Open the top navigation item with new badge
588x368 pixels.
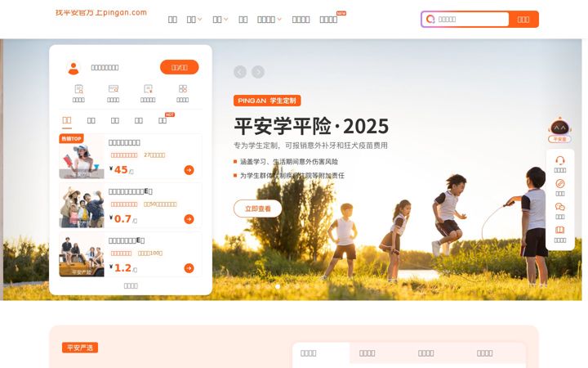tap(328, 19)
